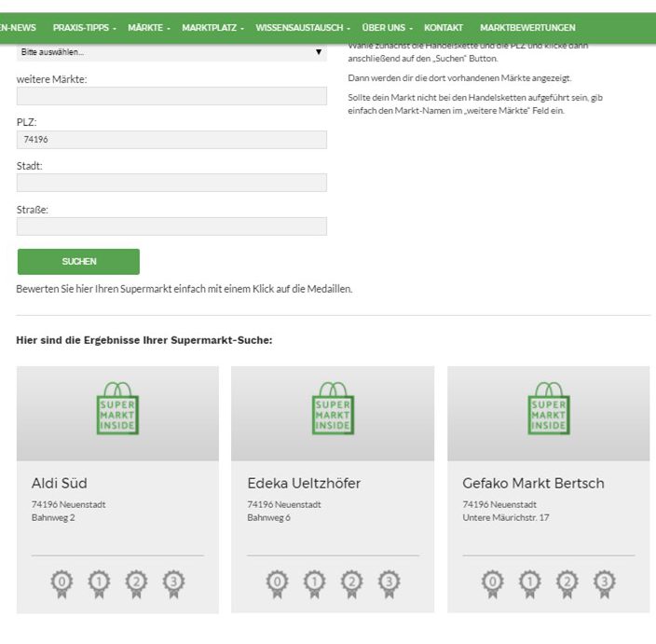
Task: Open the Aldi Süd market title
Action: pos(60,484)
